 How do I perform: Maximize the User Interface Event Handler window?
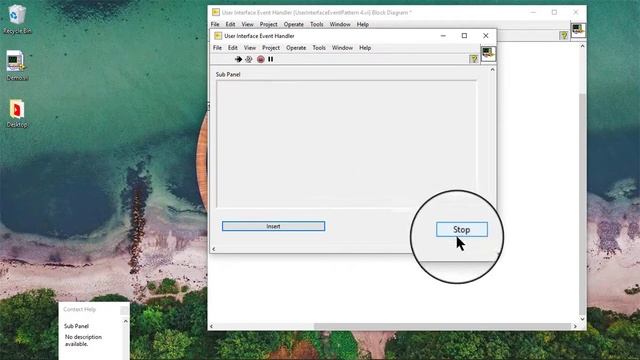coord(464,36)
